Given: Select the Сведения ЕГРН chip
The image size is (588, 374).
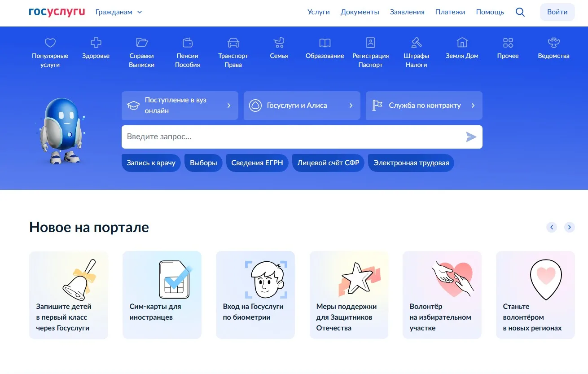Looking at the screenshot, I should pos(257,163).
